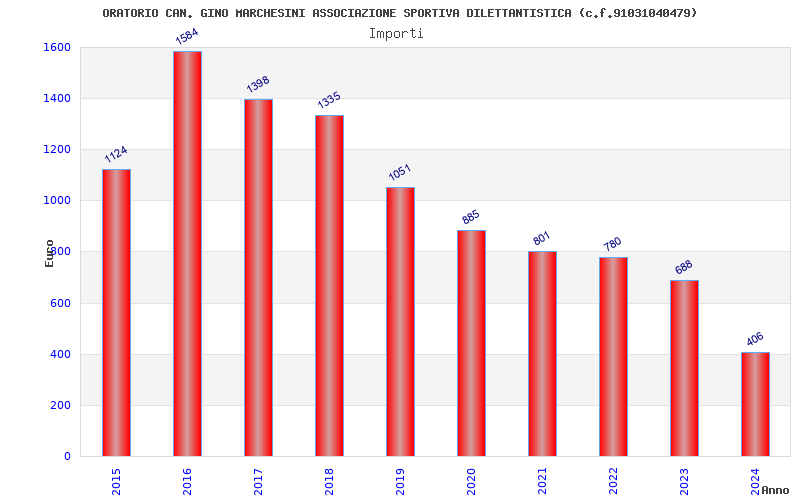The height and width of the screenshot is (500, 800).
Task: Select the y-axis tick label 1400
Action: (x=57, y=98)
